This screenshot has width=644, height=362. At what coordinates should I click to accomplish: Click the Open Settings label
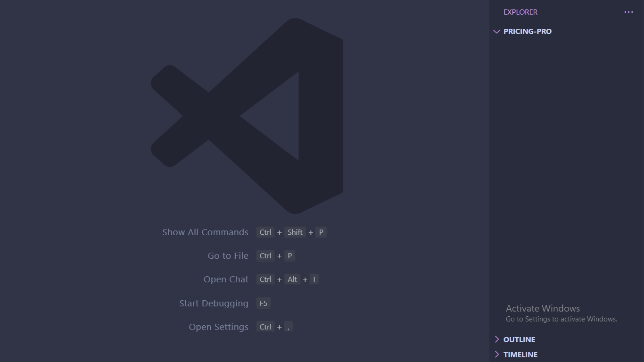coord(219,327)
